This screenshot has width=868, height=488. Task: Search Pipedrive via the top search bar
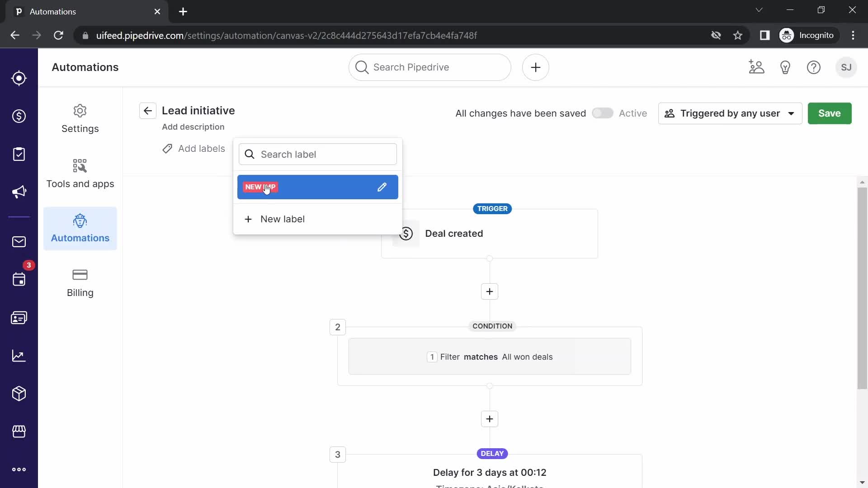tap(430, 67)
